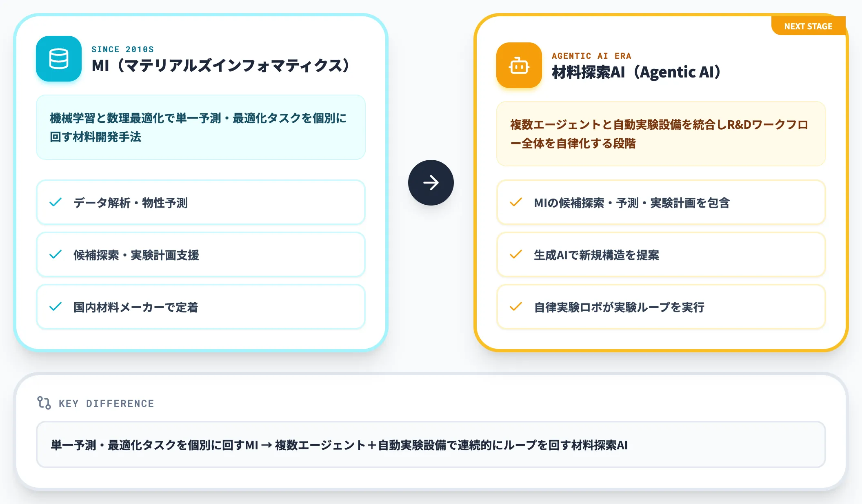
Task: Click checkmark beside データ解析・物性予測
Action: (56, 202)
